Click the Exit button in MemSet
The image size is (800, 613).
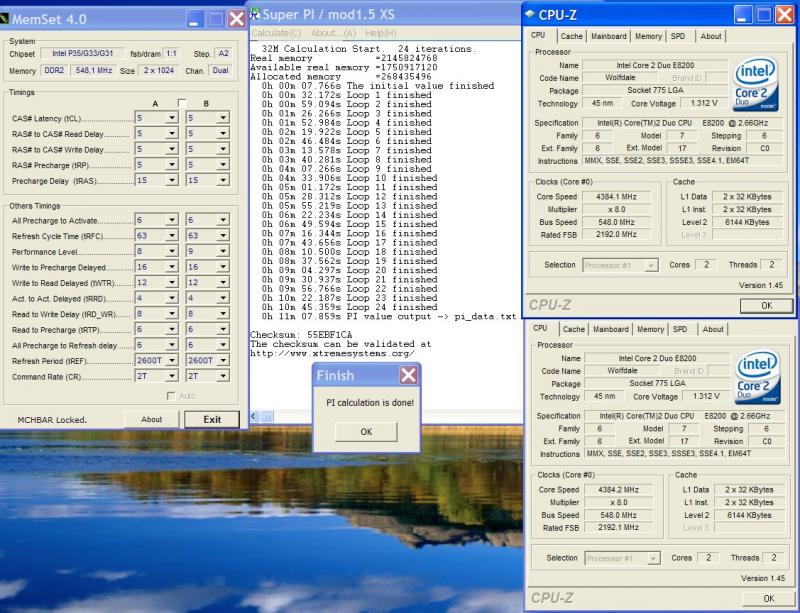[212, 420]
